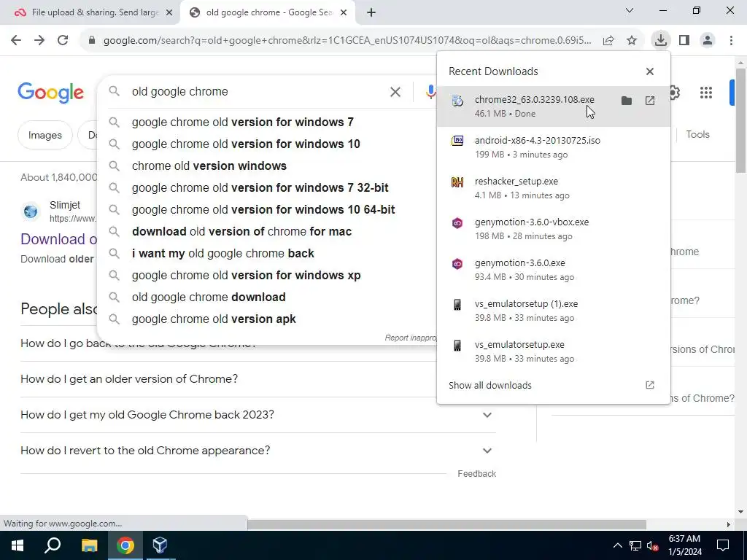Open vs_emulatorsetup (1).exe download
Image resolution: width=747 pixels, height=560 pixels.
pyautogui.click(x=554, y=311)
